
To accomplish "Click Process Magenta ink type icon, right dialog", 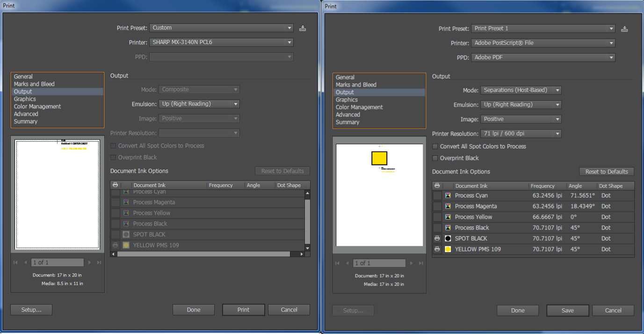I will tap(448, 206).
